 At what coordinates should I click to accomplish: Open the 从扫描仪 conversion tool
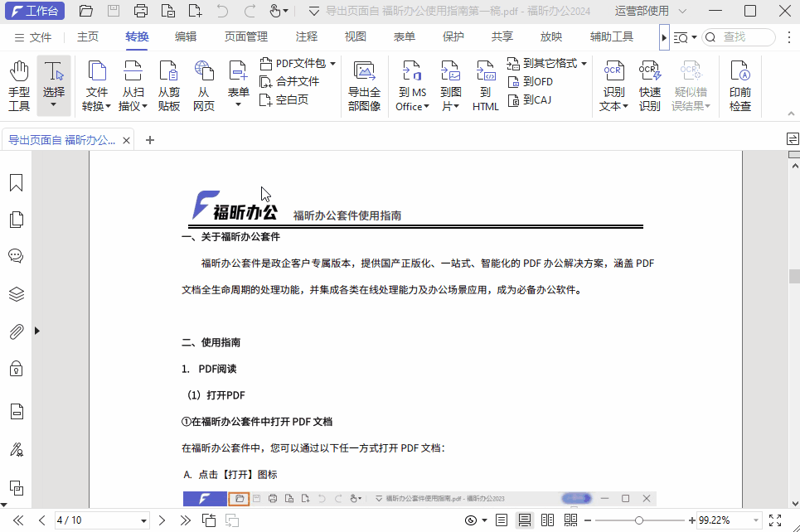tap(133, 83)
